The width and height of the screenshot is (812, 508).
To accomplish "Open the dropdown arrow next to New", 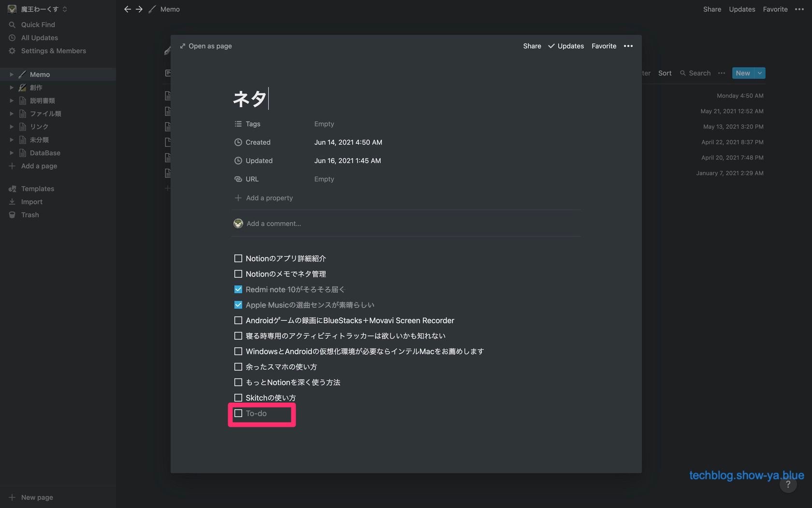I will point(760,73).
